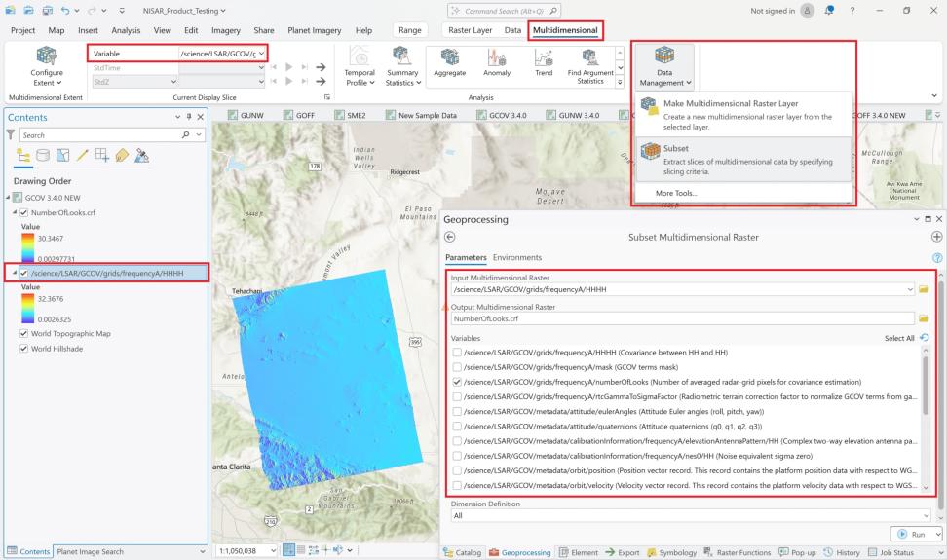Screen dimensions: 947x560
Task: Select List By Drawing Order icon
Action: click(23, 156)
